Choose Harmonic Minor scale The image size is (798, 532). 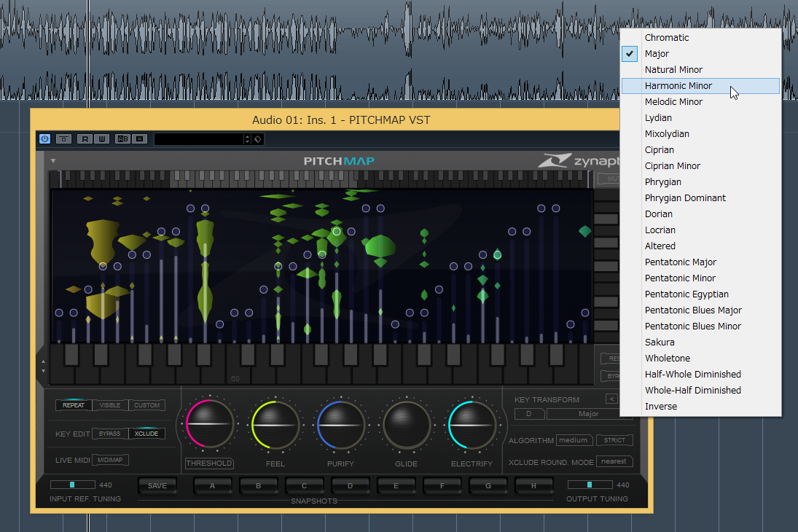click(701, 85)
